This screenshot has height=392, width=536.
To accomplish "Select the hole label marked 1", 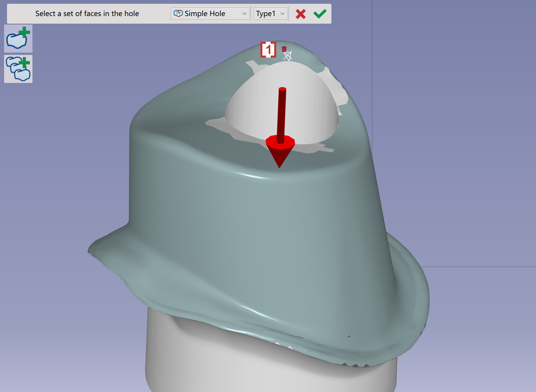I will 268,50.
